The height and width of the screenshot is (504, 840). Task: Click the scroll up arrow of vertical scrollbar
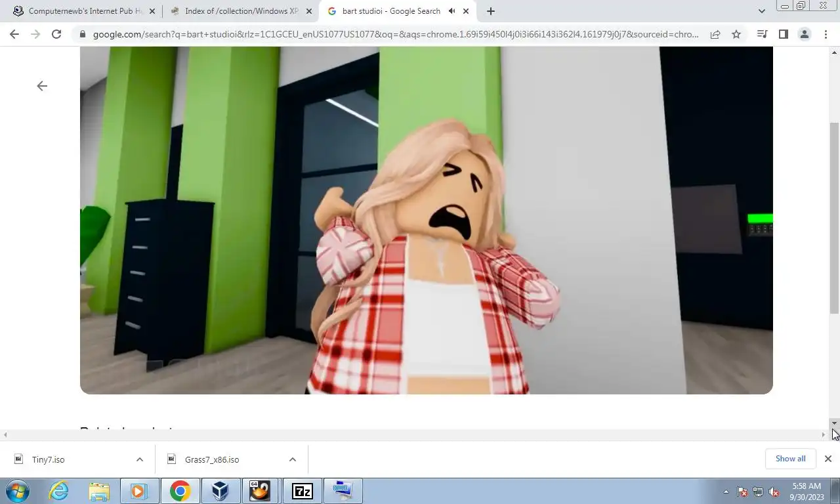pos(834,51)
